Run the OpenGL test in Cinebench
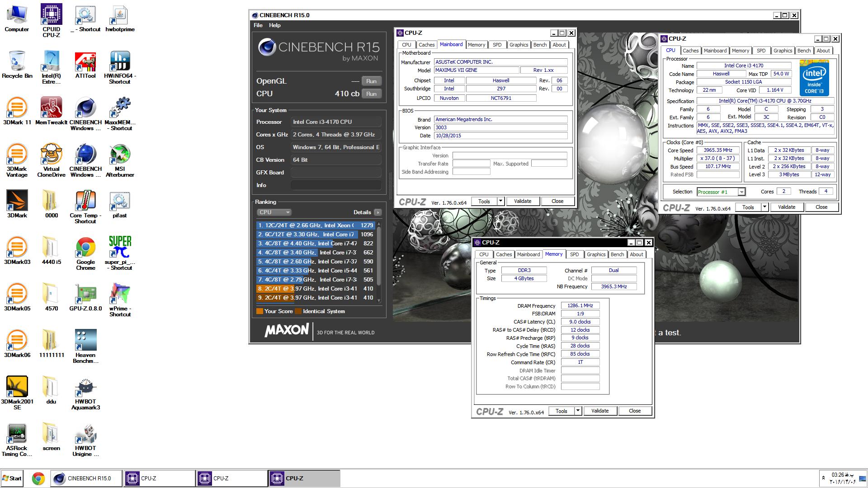This screenshot has width=868, height=488. click(371, 81)
